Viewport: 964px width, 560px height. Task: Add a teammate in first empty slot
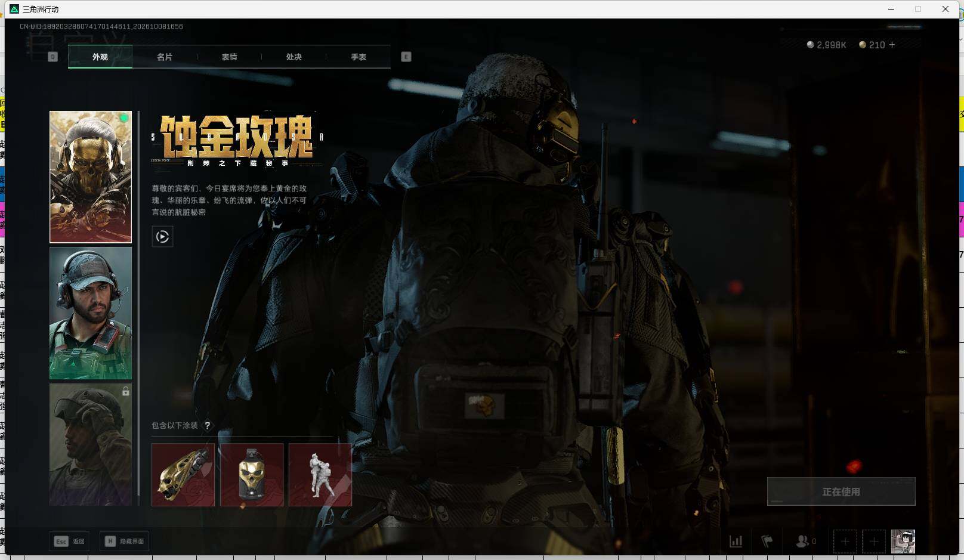(845, 542)
